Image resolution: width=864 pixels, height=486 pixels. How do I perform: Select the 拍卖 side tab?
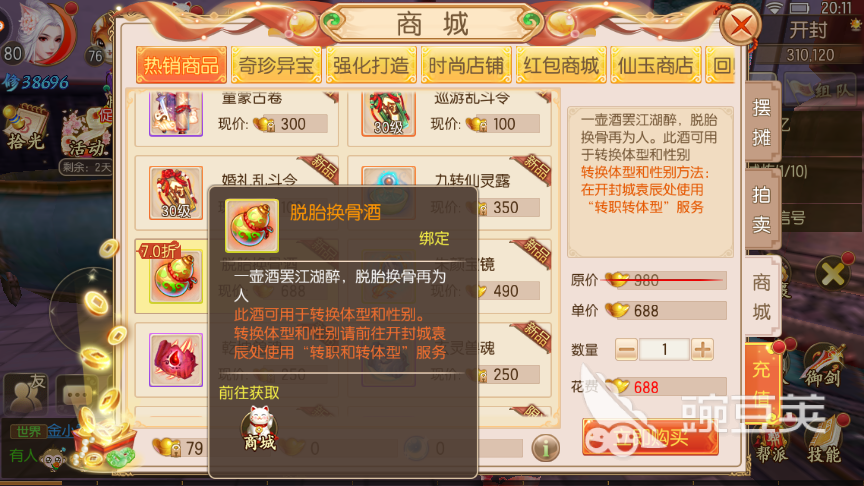762,209
